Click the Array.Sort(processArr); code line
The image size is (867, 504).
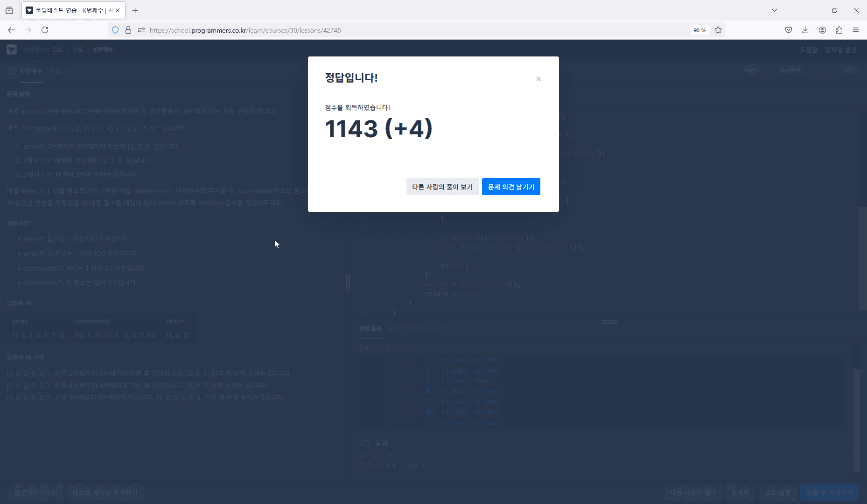(x=487, y=238)
